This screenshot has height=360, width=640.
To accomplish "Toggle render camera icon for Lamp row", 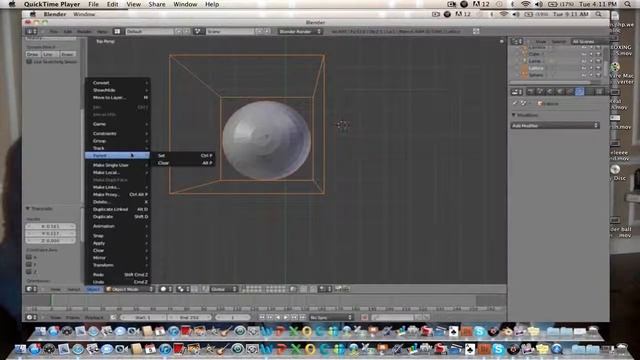I will coord(598,61).
